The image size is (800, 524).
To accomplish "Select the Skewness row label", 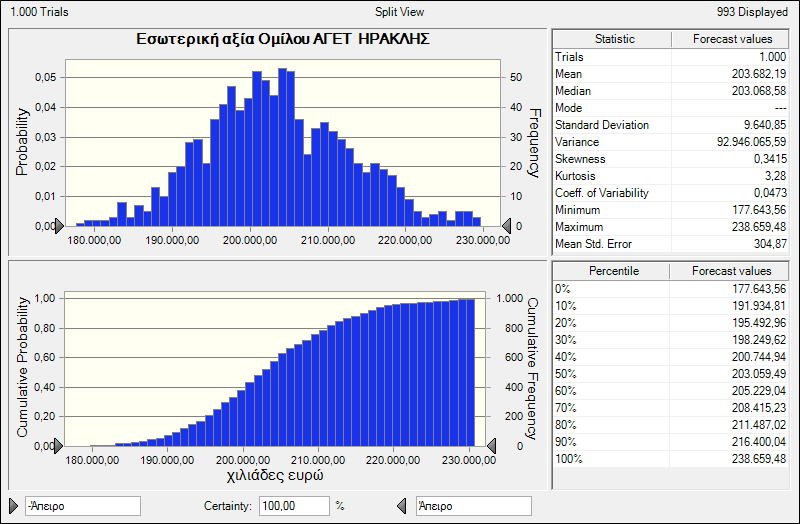I will tap(580, 159).
